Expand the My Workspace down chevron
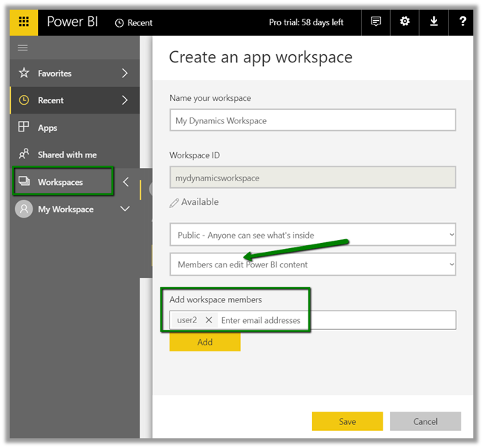This screenshot has width=483, height=448. point(124,210)
